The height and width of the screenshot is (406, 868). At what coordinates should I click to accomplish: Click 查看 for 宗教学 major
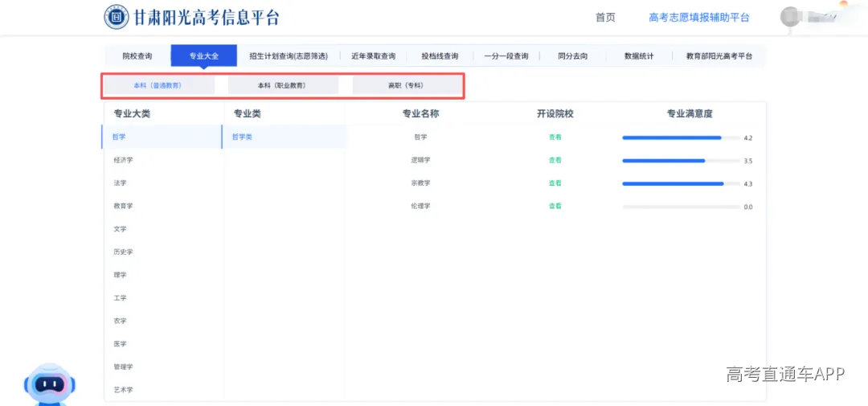[555, 182]
